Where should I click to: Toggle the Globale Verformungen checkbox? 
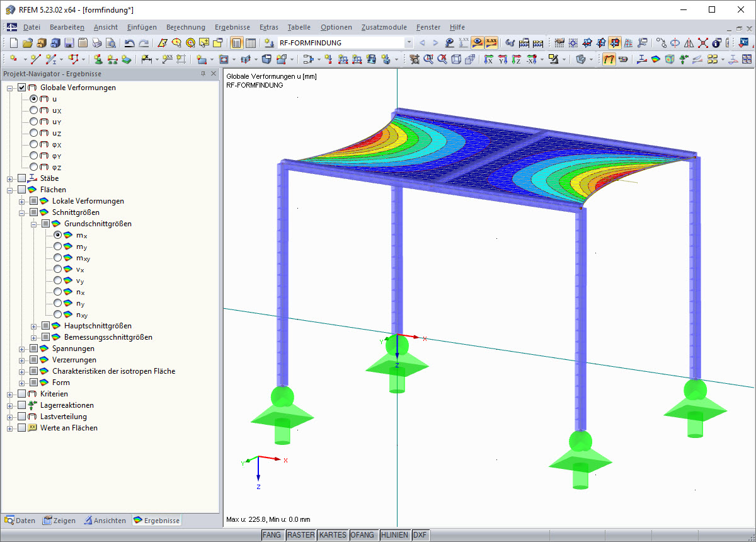coord(22,88)
